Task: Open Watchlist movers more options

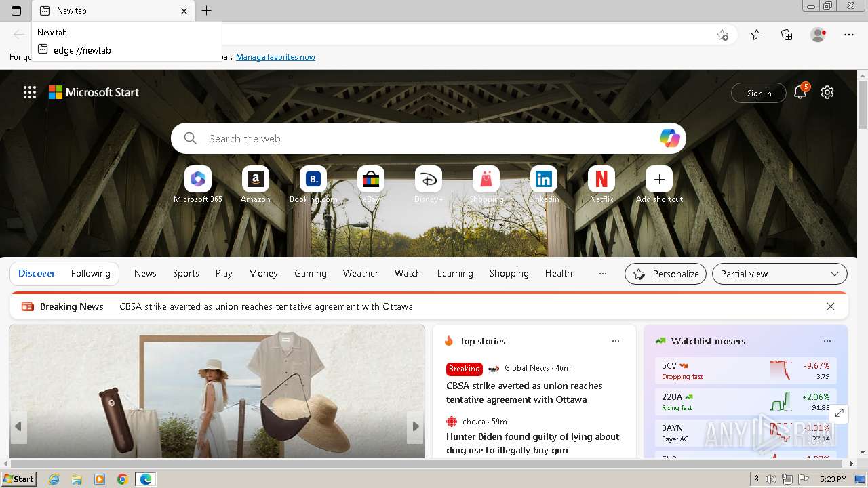Action: (x=827, y=341)
